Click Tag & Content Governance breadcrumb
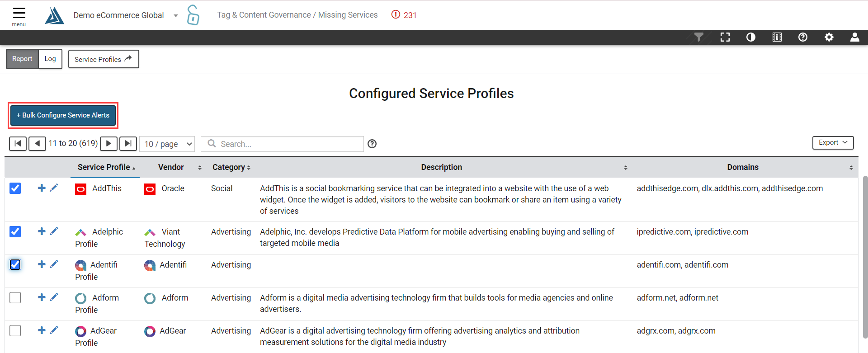 [x=264, y=15]
